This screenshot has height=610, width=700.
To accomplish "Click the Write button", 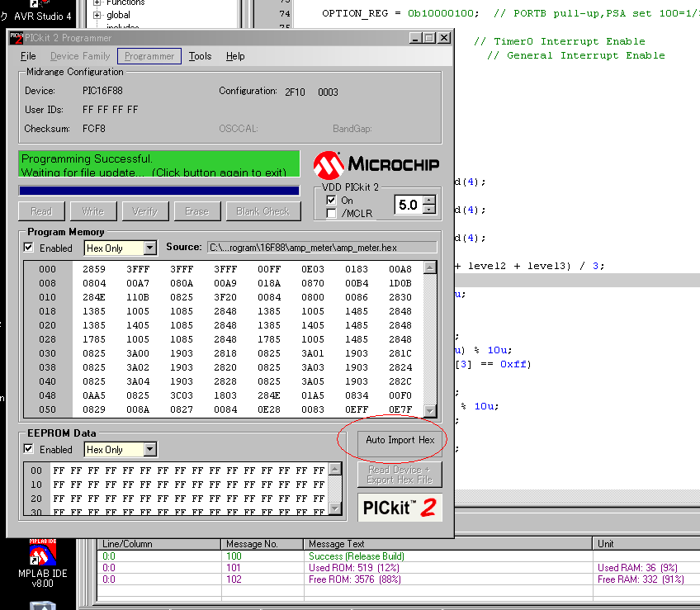I will pyautogui.click(x=93, y=211).
